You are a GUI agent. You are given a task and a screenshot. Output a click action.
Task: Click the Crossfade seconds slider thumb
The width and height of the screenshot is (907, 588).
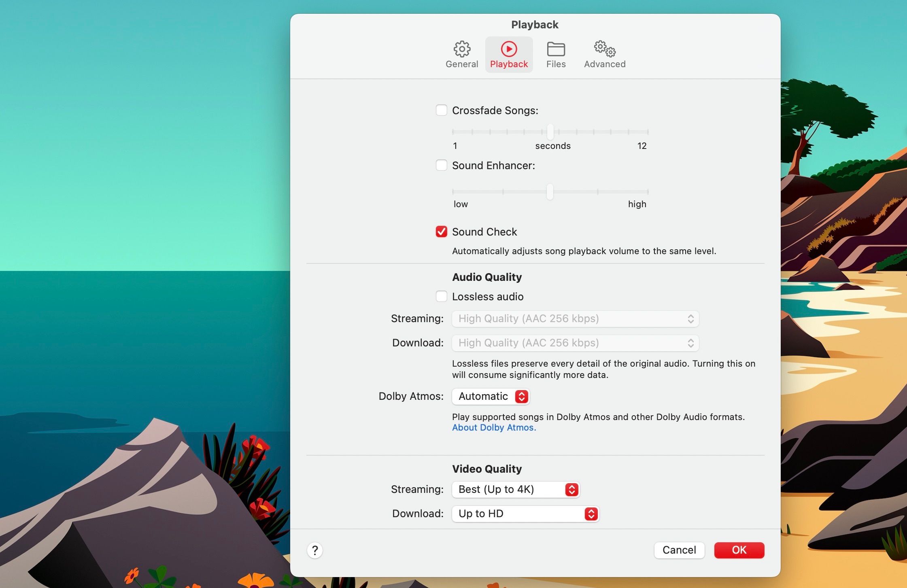click(550, 132)
